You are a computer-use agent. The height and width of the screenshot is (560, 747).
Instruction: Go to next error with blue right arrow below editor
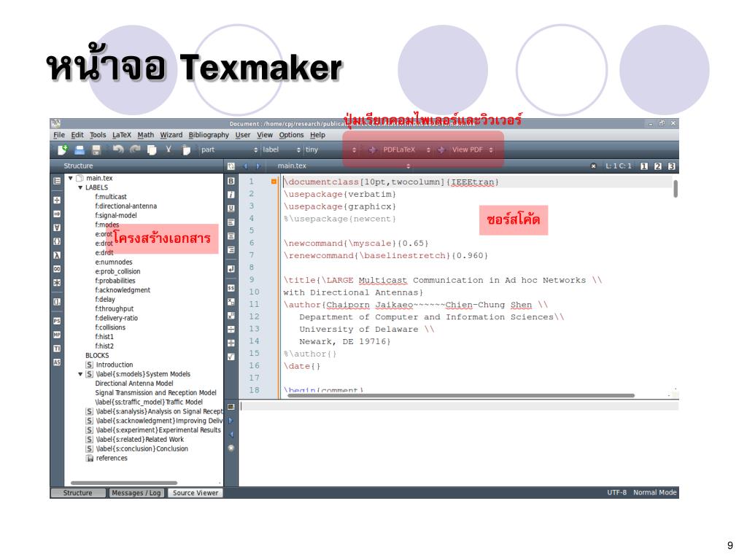(231, 421)
